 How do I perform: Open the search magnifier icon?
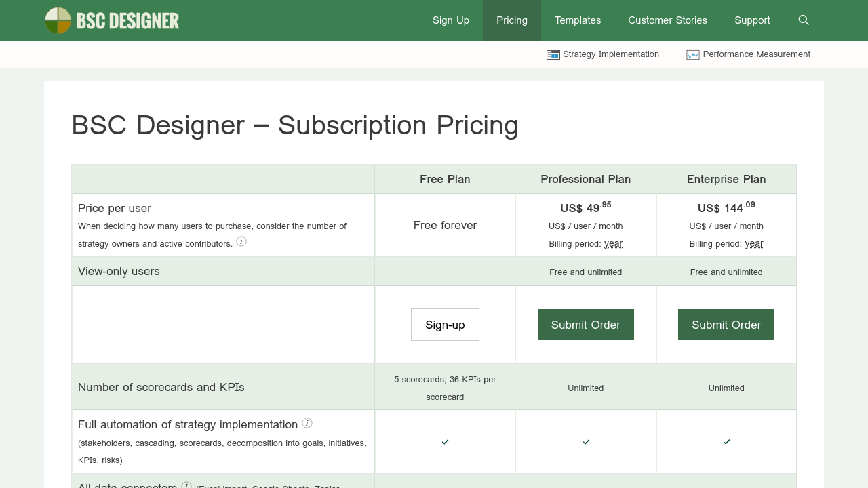point(804,20)
